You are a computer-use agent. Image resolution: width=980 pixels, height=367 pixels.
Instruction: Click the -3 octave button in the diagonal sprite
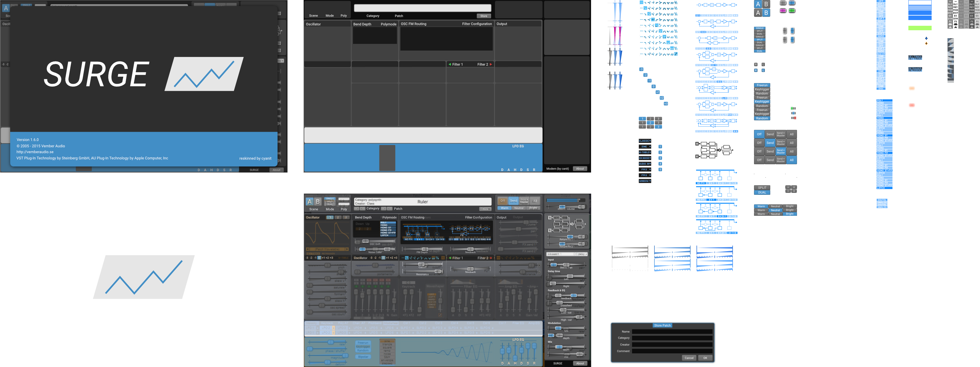coord(641,69)
